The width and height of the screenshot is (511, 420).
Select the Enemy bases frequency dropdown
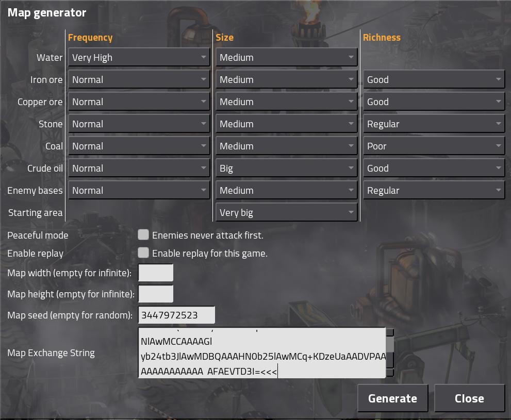click(x=139, y=190)
